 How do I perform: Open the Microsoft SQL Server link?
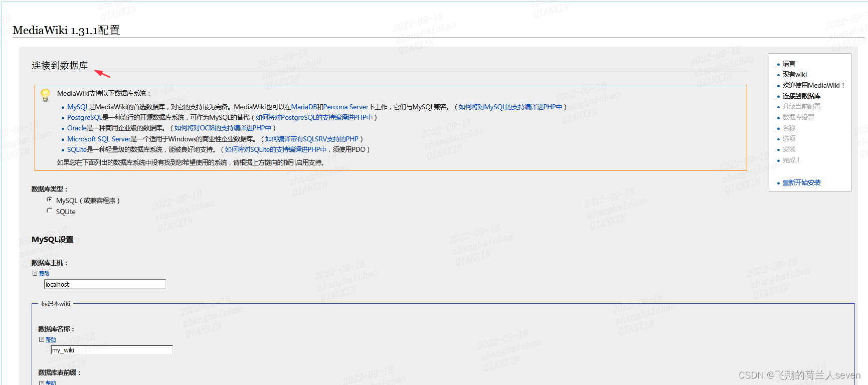99,139
